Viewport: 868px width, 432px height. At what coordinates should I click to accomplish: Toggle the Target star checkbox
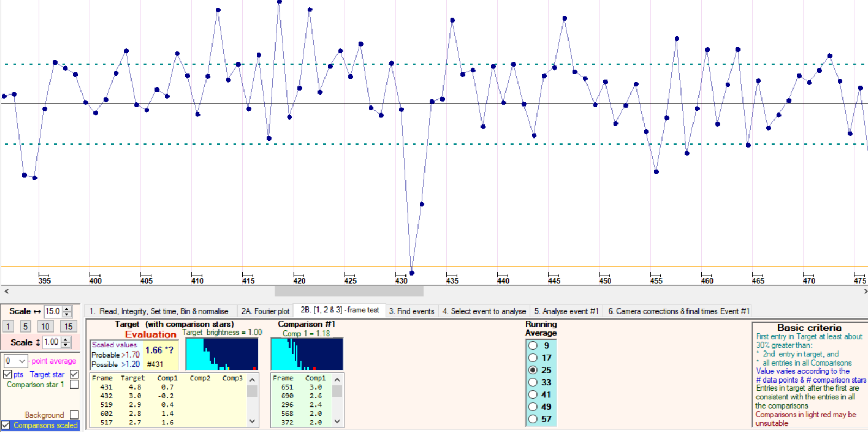coord(74,374)
